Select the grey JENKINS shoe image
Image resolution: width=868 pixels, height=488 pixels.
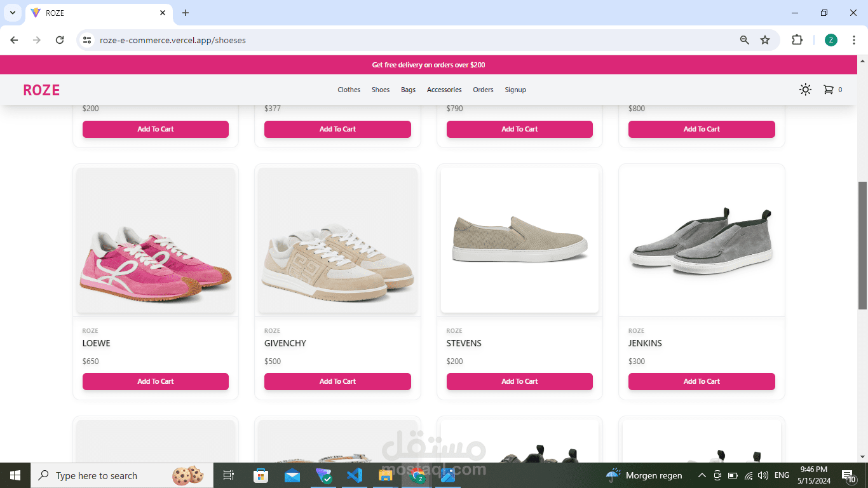[x=702, y=240]
